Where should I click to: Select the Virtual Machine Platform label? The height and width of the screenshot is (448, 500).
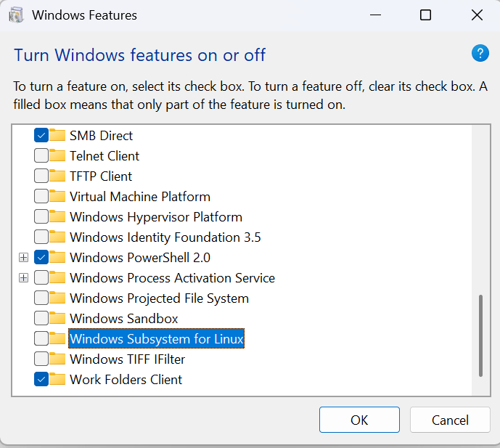[x=139, y=197]
